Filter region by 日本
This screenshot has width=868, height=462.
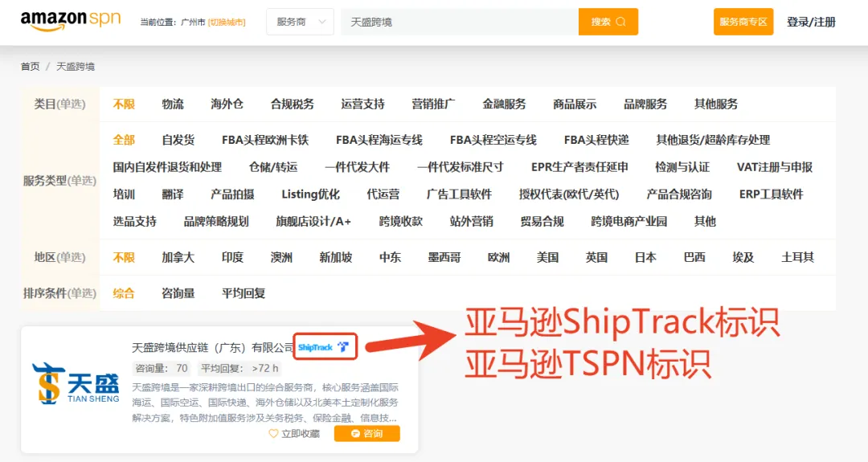(x=645, y=257)
